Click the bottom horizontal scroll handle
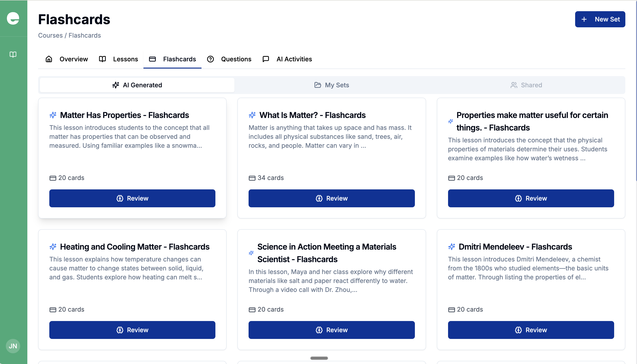The width and height of the screenshot is (637, 364). [319, 358]
